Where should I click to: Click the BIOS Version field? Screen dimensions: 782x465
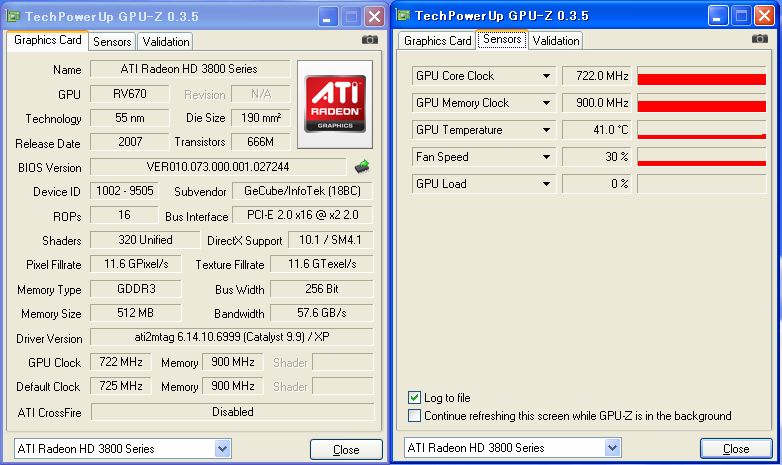[218, 167]
